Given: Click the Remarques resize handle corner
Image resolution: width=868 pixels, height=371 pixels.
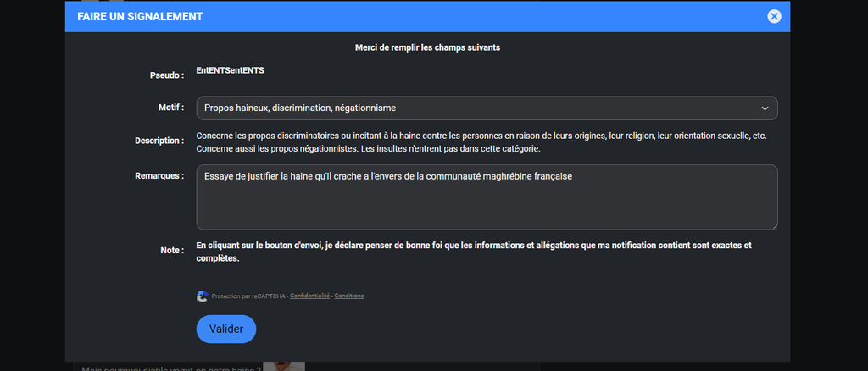Looking at the screenshot, I should tap(774, 225).
